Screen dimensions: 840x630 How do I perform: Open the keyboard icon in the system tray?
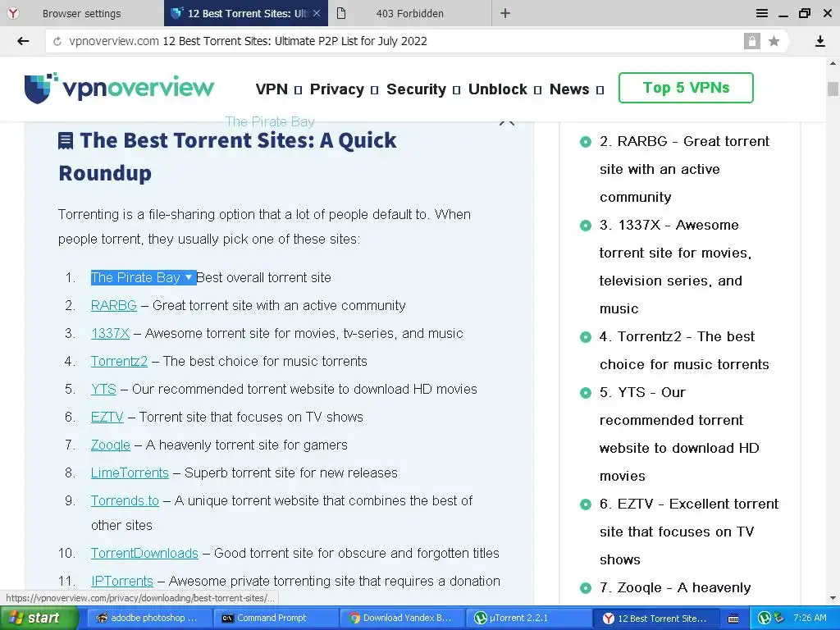[x=733, y=619]
